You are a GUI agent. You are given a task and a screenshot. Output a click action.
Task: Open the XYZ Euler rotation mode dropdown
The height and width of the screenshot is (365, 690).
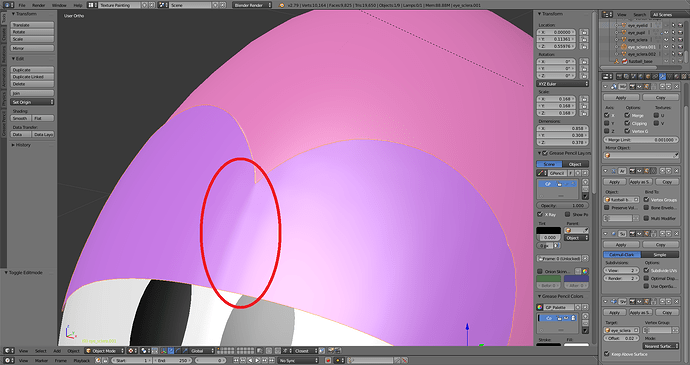point(562,84)
